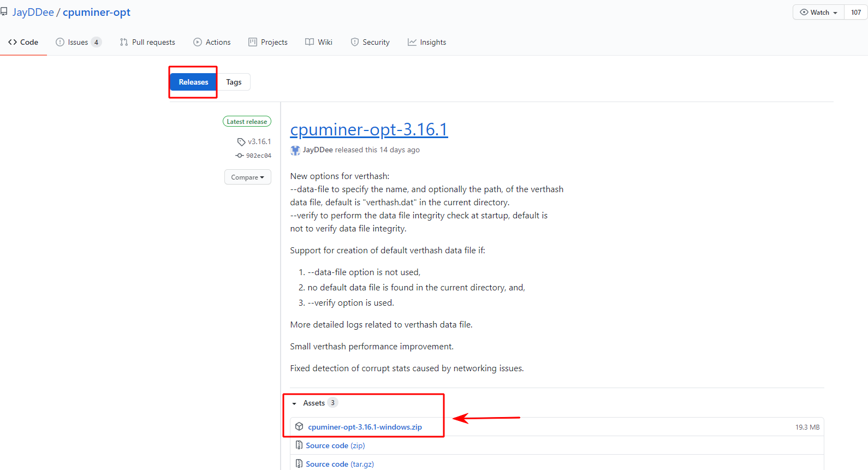Click the Projects board icon

point(253,42)
